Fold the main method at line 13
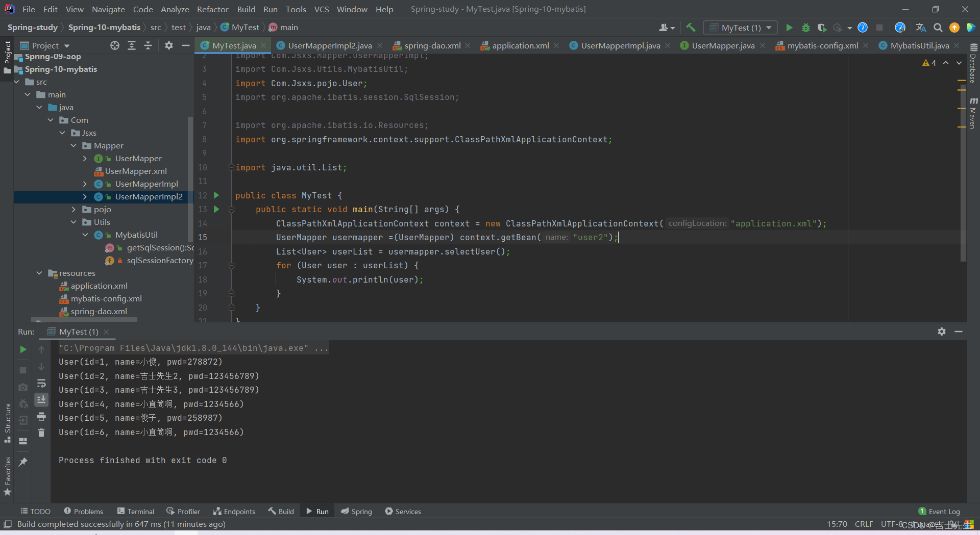 tap(231, 210)
